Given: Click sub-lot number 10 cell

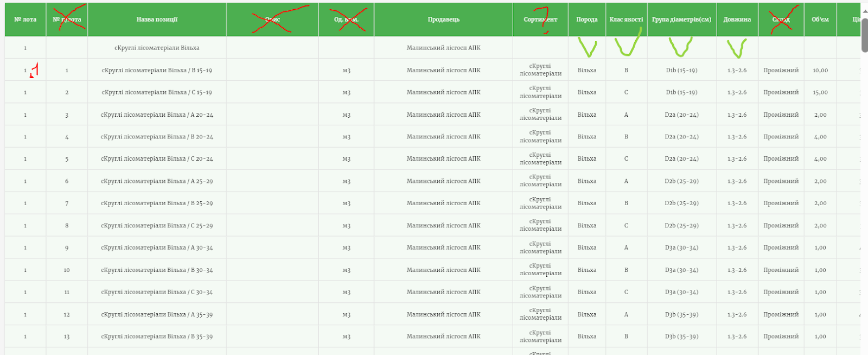Looking at the screenshot, I should point(67,270).
